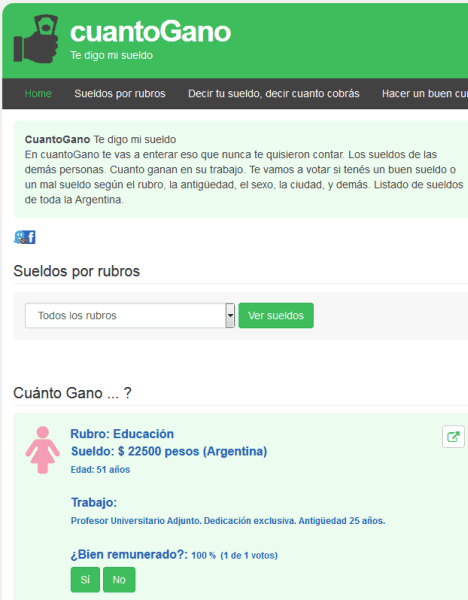Click the 100 % (1 de 1 votos) text
This screenshot has height=600, width=468.
point(234,555)
